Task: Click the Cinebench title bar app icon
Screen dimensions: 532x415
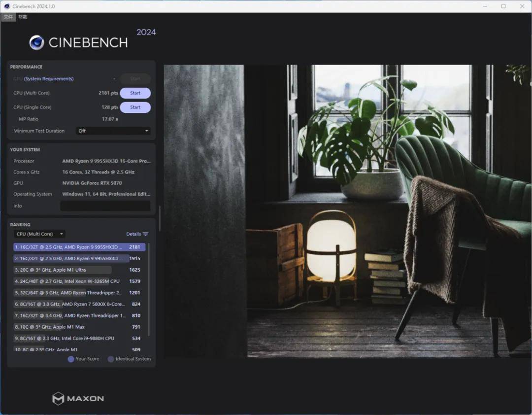Action: click(x=7, y=6)
